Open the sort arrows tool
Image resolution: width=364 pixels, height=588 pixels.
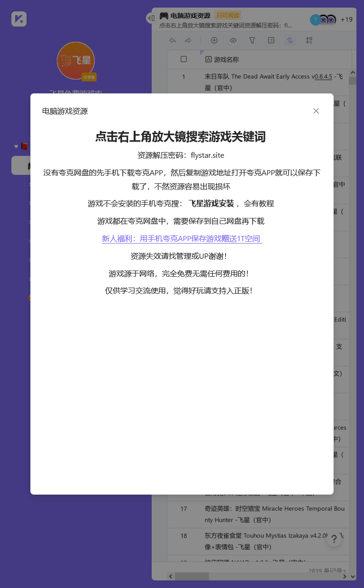click(x=290, y=41)
